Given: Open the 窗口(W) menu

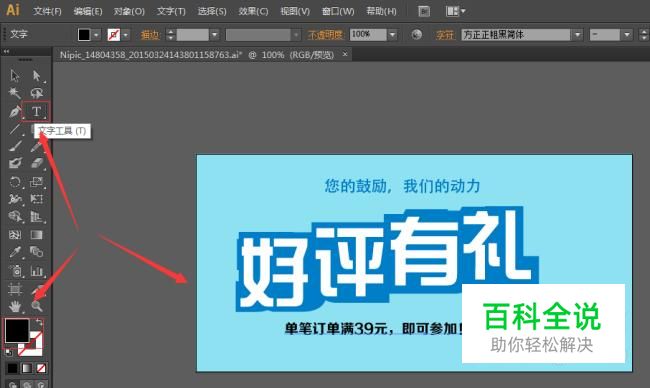Looking at the screenshot, I should [338, 11].
